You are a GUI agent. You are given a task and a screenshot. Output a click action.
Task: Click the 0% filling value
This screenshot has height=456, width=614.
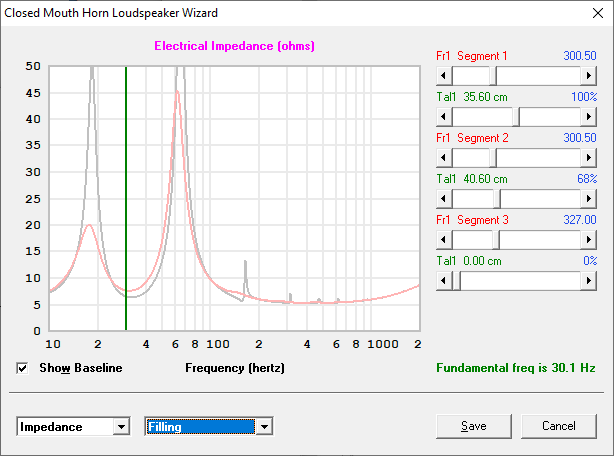[590, 261]
